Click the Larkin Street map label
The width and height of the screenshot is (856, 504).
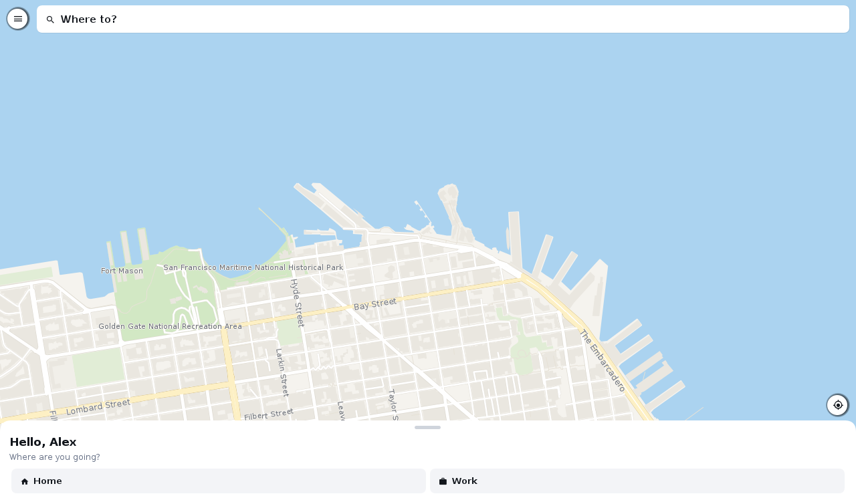point(282,372)
